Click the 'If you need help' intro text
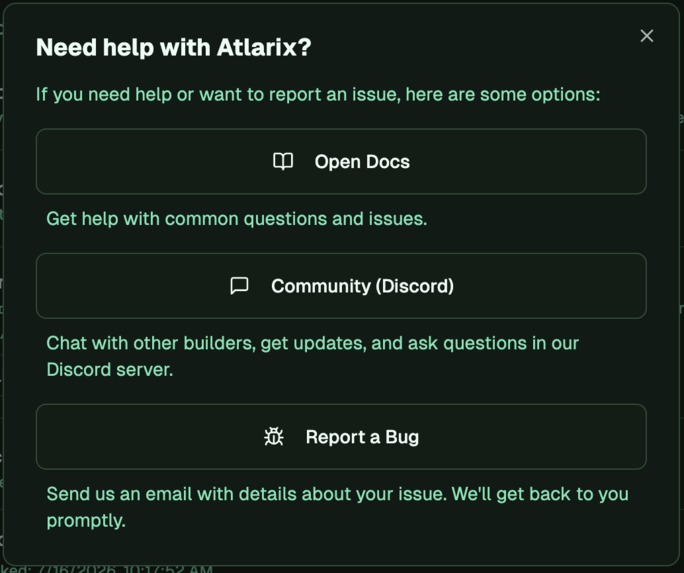The image size is (684, 573). point(318,95)
